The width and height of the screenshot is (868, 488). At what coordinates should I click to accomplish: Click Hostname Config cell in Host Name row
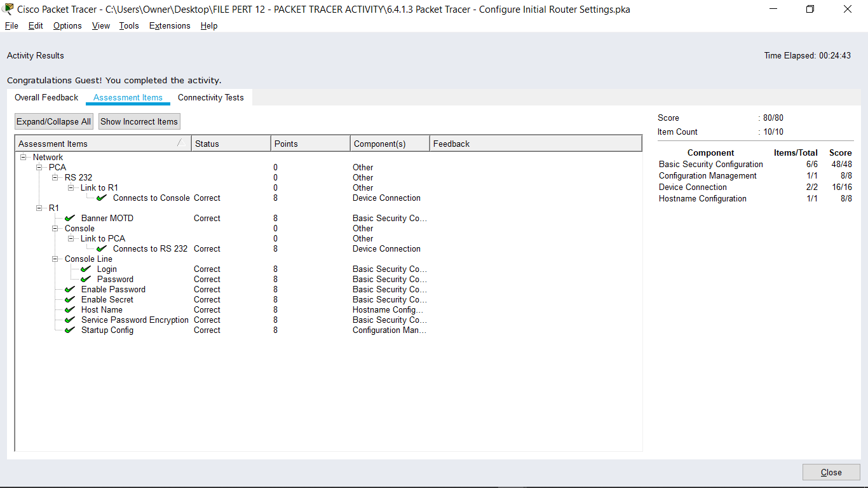388,309
